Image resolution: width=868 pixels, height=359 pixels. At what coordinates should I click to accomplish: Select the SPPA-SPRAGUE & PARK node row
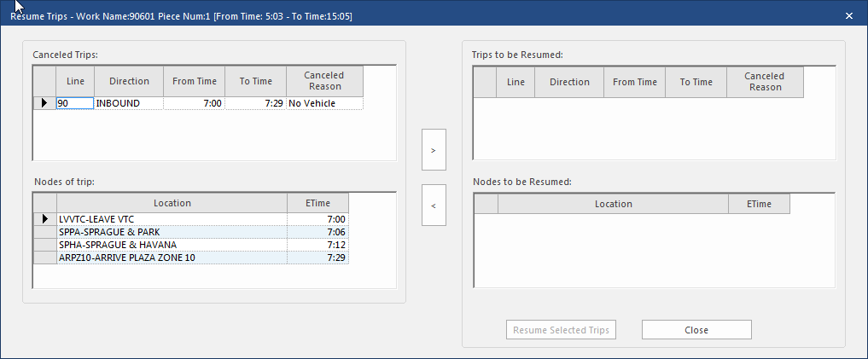tap(171, 232)
